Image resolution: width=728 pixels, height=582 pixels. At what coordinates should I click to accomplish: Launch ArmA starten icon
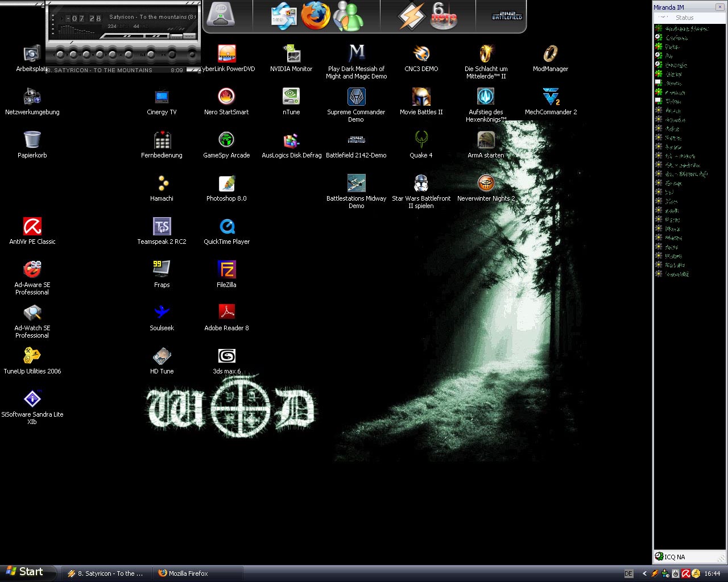pyautogui.click(x=486, y=144)
